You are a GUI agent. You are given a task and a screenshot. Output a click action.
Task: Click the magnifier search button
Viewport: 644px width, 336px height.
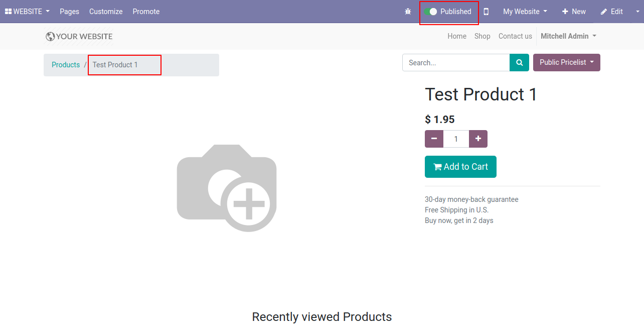click(x=520, y=63)
